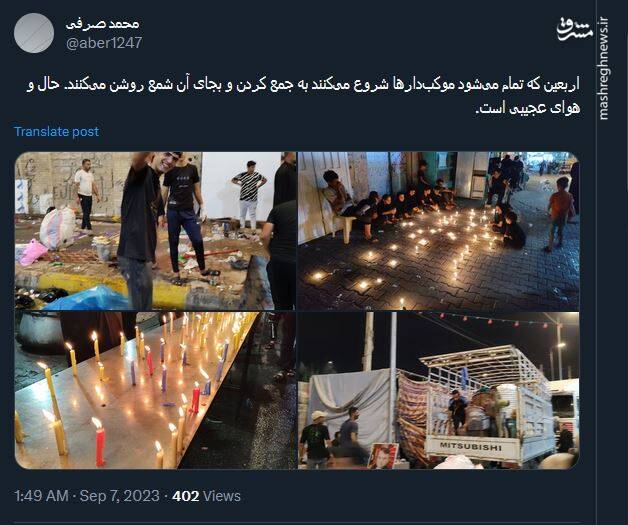Open the @aber1247 handle link

(x=104, y=43)
